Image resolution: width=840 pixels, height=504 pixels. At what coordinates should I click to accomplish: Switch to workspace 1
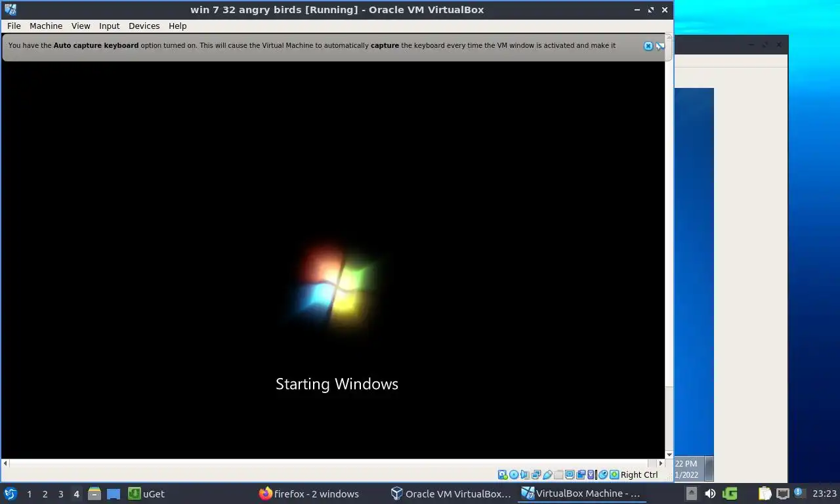click(29, 494)
